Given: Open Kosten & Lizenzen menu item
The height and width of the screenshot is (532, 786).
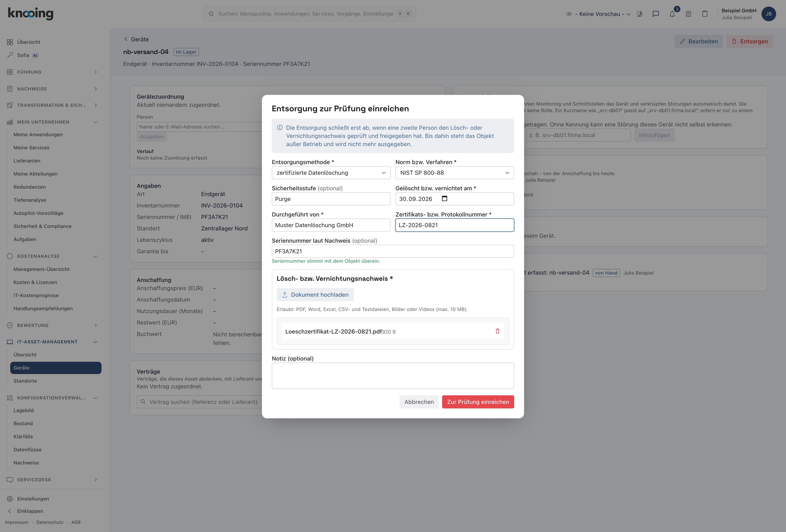Looking at the screenshot, I should click(35, 282).
